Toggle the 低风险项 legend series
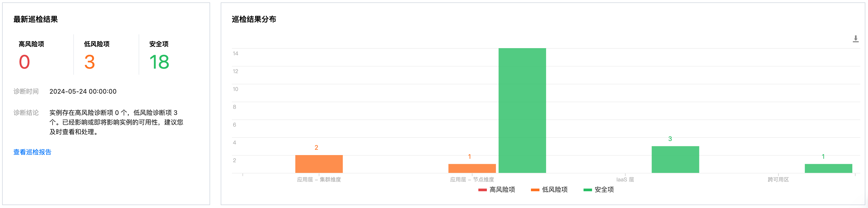The width and height of the screenshot is (868, 208). click(554, 189)
